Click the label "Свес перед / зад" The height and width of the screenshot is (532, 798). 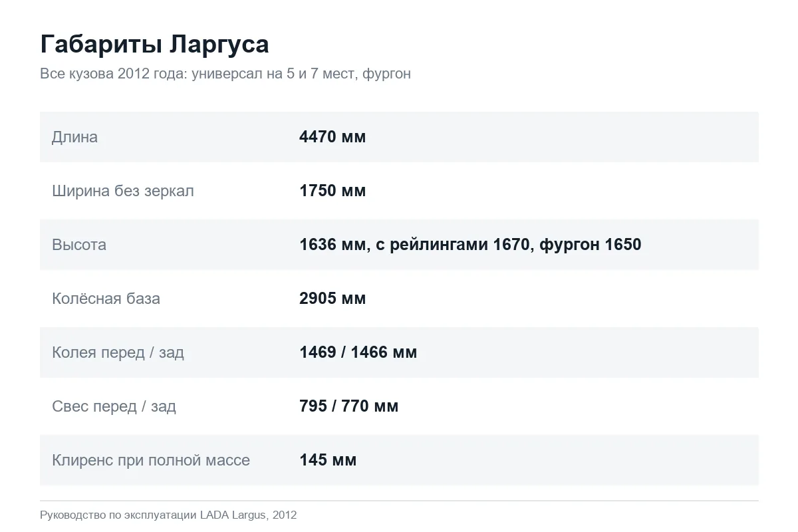[114, 406]
